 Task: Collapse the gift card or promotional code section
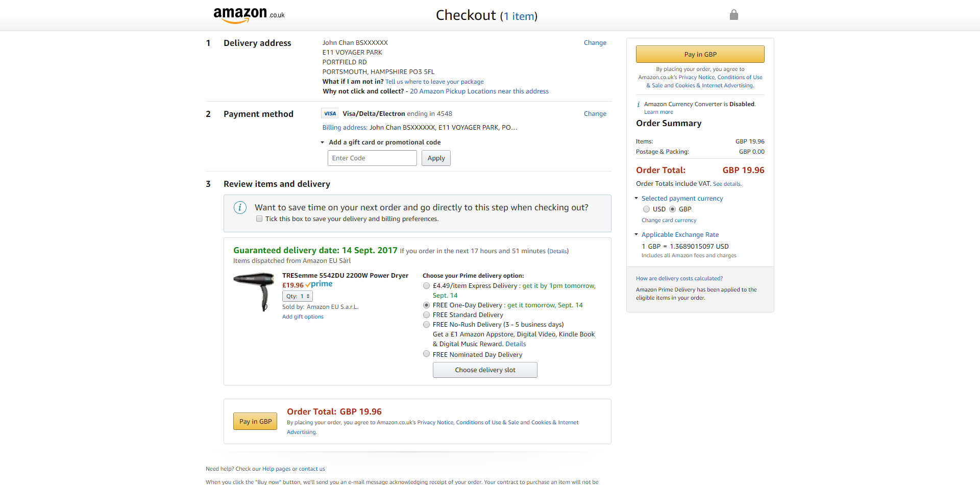(322, 142)
